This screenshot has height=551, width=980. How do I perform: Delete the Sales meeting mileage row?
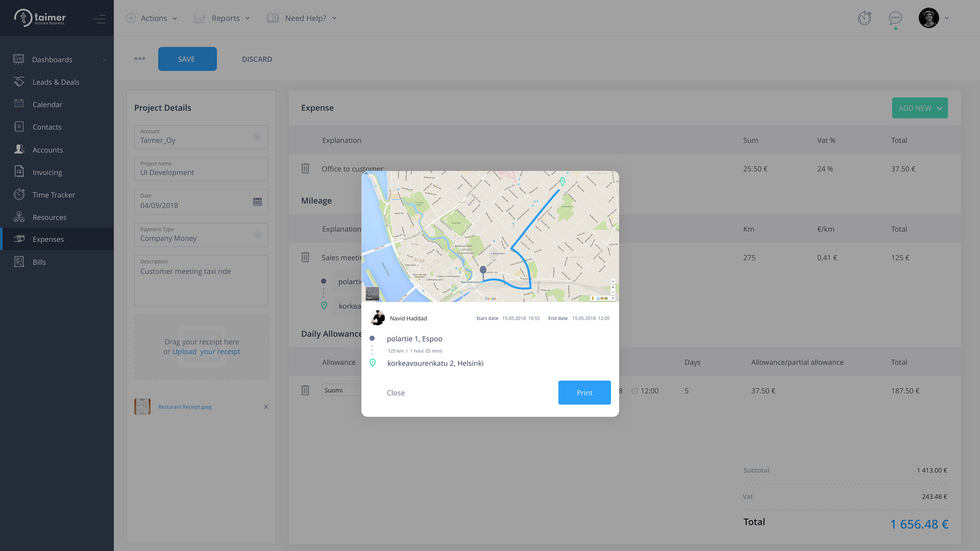point(305,257)
